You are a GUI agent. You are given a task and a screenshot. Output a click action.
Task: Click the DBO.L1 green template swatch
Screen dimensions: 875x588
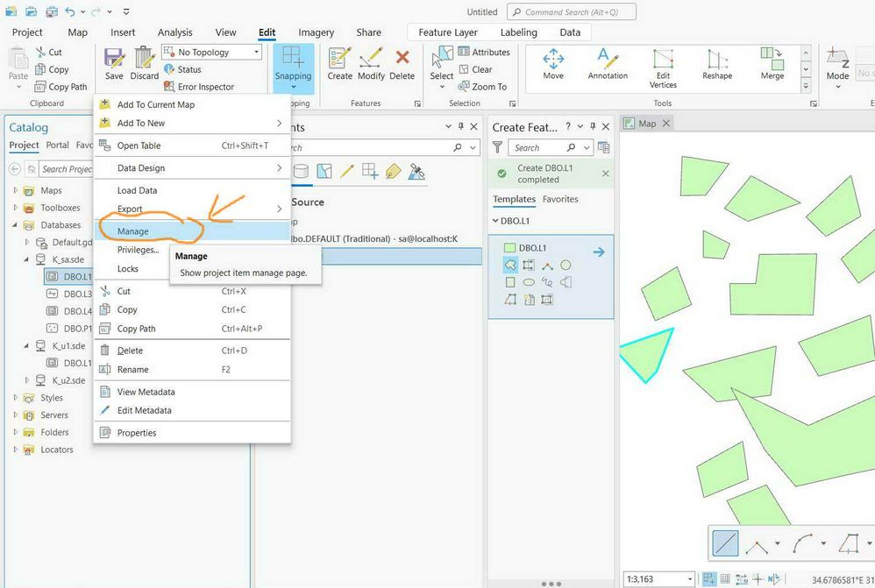[x=509, y=248]
